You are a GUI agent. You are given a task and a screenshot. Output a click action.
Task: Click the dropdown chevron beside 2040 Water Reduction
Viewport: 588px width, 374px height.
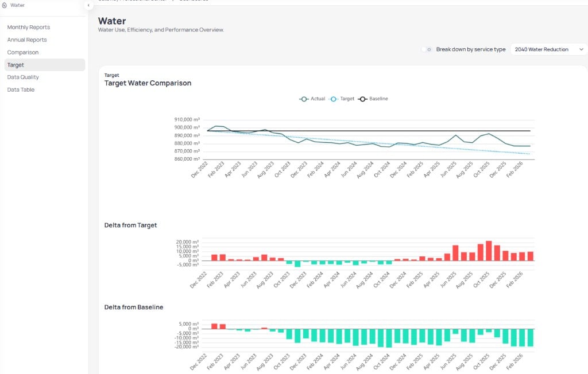581,49
